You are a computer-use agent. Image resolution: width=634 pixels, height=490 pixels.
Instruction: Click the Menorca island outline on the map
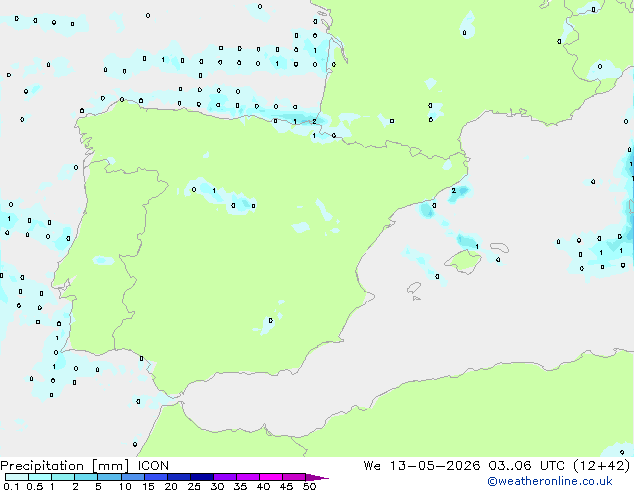coord(499,247)
